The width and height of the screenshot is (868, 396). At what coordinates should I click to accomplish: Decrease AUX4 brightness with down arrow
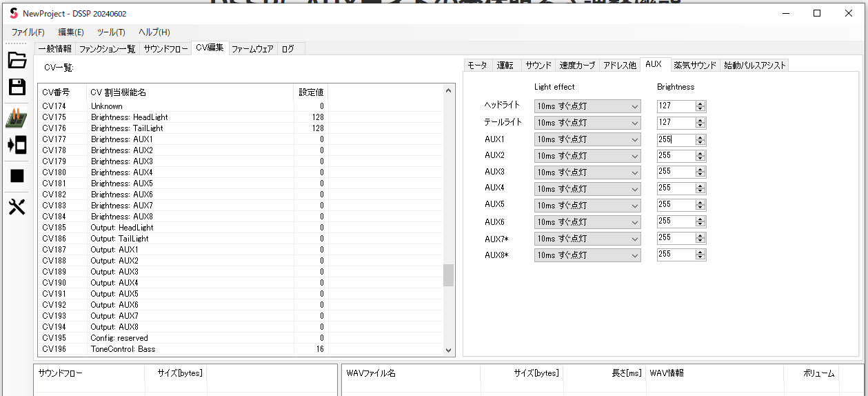click(x=700, y=191)
